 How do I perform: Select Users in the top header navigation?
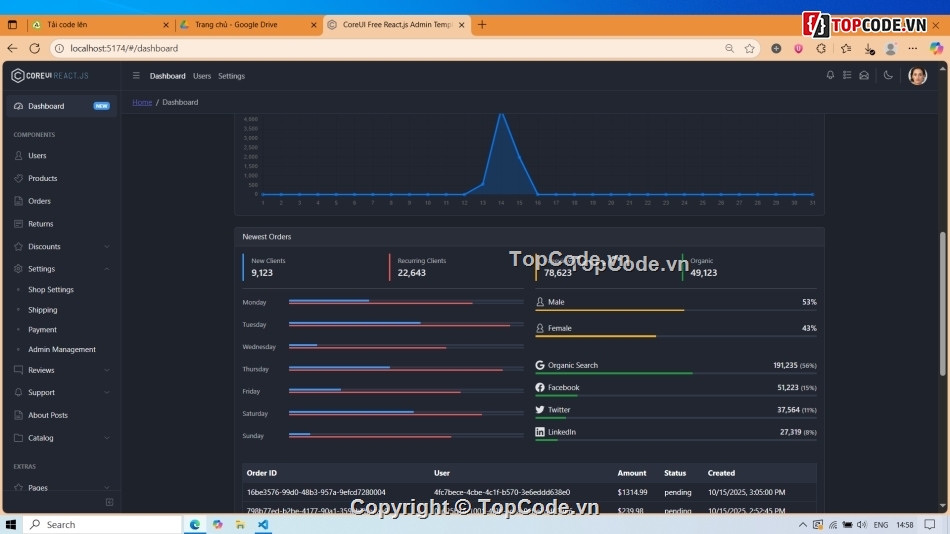pos(202,76)
